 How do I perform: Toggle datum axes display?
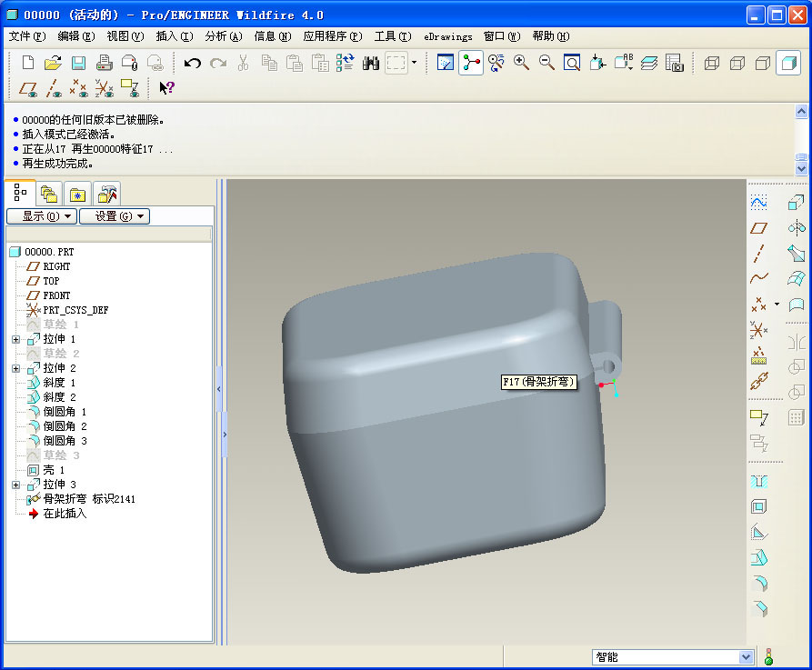[54, 88]
